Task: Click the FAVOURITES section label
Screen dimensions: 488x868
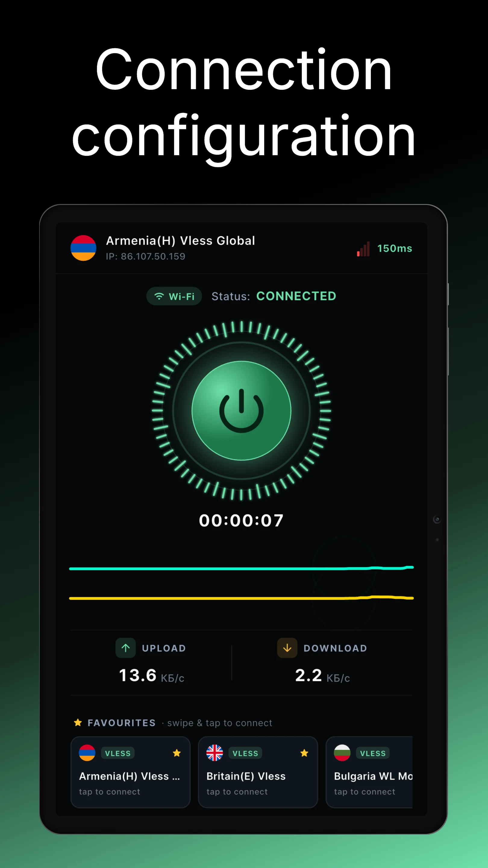Action: point(122,723)
